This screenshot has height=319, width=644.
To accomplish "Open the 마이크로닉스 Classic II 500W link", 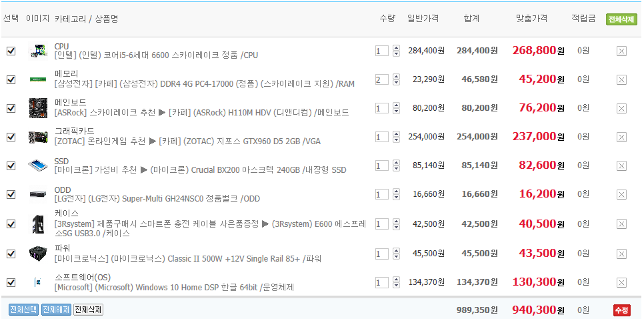I will tap(188, 258).
